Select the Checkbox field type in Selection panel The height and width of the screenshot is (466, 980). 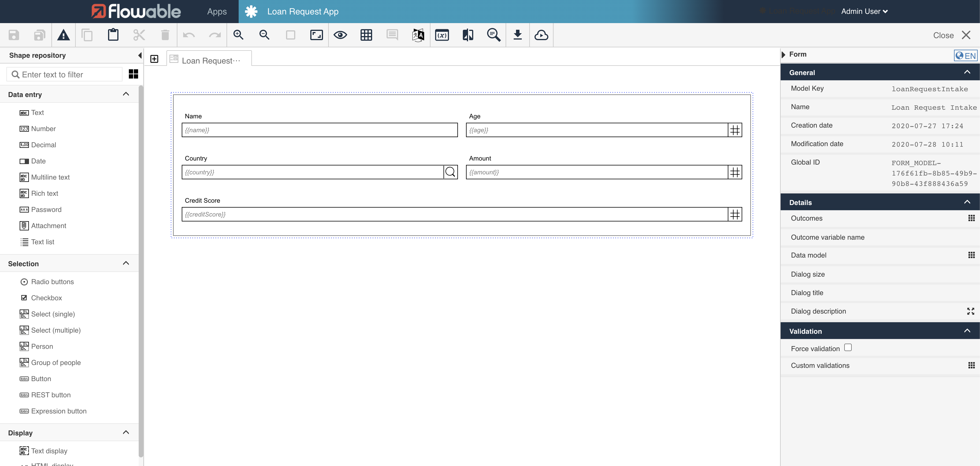47,298
